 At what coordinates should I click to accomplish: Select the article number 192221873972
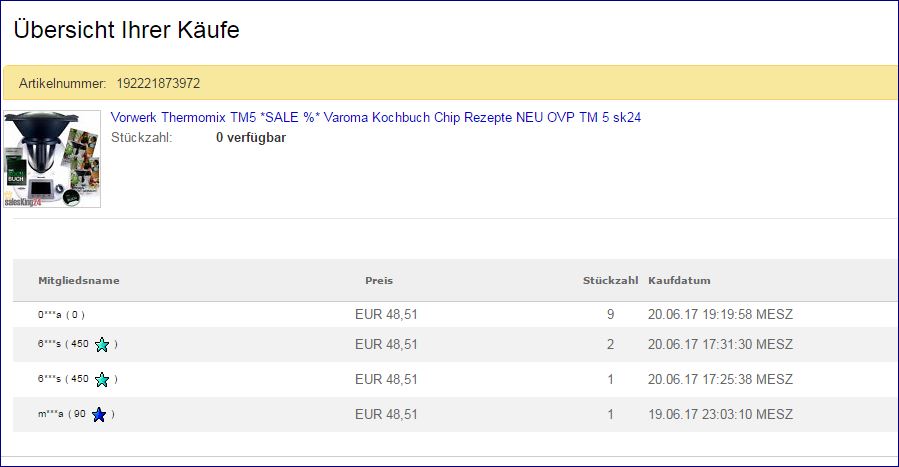(x=158, y=84)
